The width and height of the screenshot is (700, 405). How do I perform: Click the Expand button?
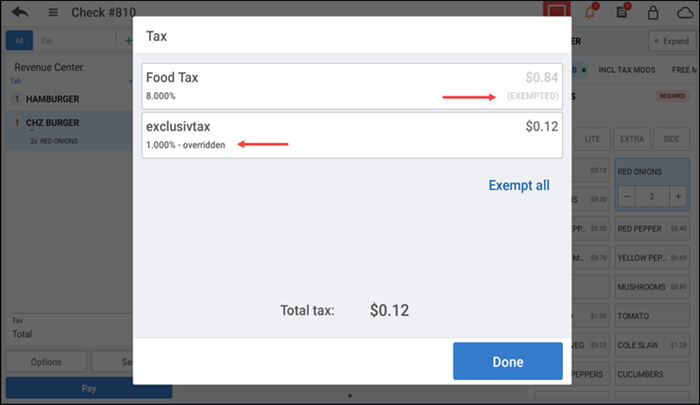point(669,41)
